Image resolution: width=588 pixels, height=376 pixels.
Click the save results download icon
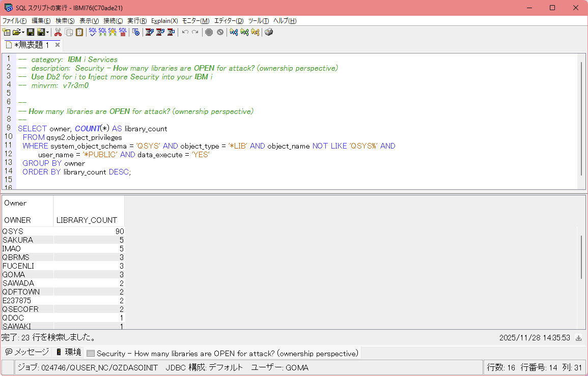coord(579,338)
